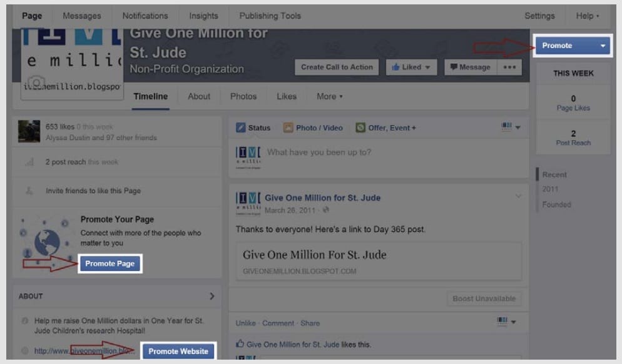Screen dimensions: 622x364
Task: Click the Boost Unavailable button
Action: click(x=484, y=298)
